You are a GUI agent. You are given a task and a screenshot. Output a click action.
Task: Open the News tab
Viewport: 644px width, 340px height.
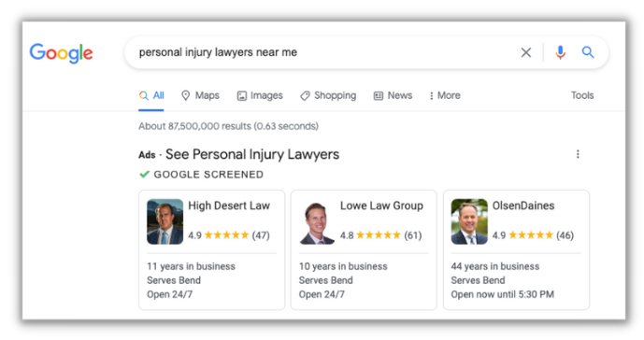[x=393, y=95]
